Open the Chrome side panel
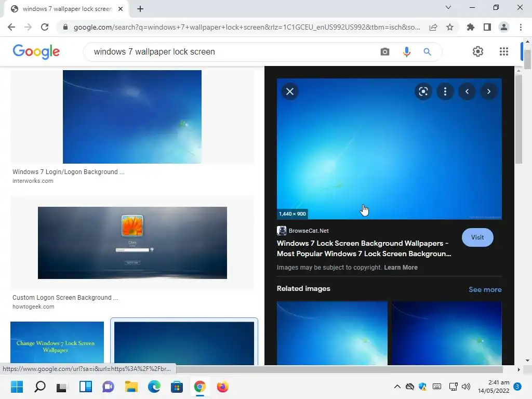 (487, 27)
